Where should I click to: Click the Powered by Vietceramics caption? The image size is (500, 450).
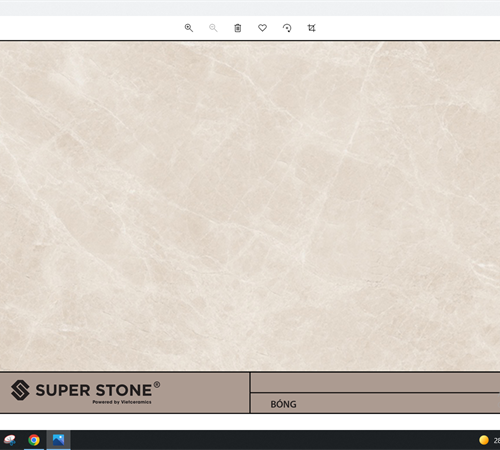pos(122,402)
